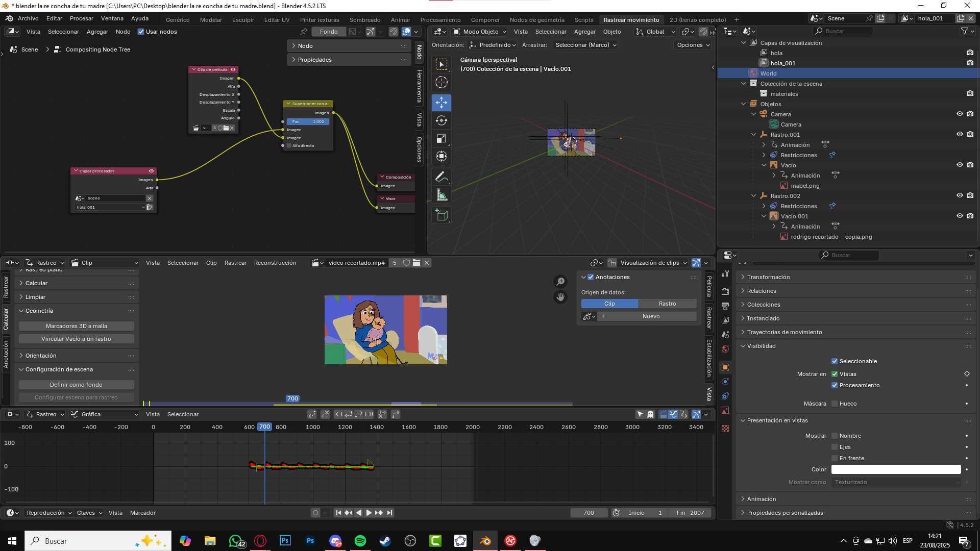Activate the Select Box tool

(x=442, y=64)
